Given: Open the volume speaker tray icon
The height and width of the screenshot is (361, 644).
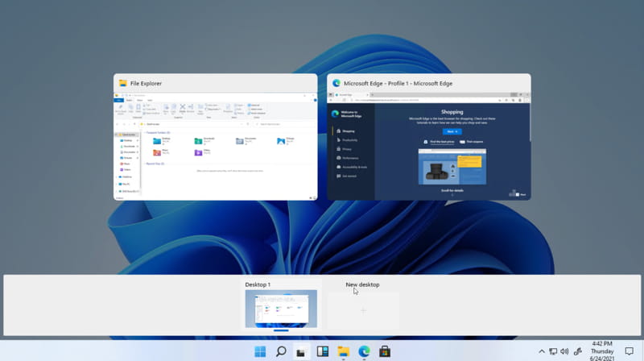Looking at the screenshot, I should click(565, 351).
